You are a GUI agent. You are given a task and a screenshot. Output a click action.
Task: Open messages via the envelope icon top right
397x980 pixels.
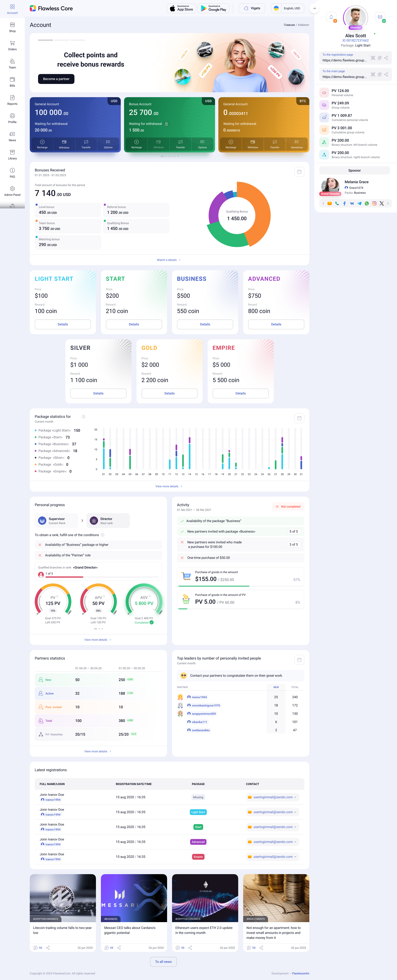tap(381, 17)
